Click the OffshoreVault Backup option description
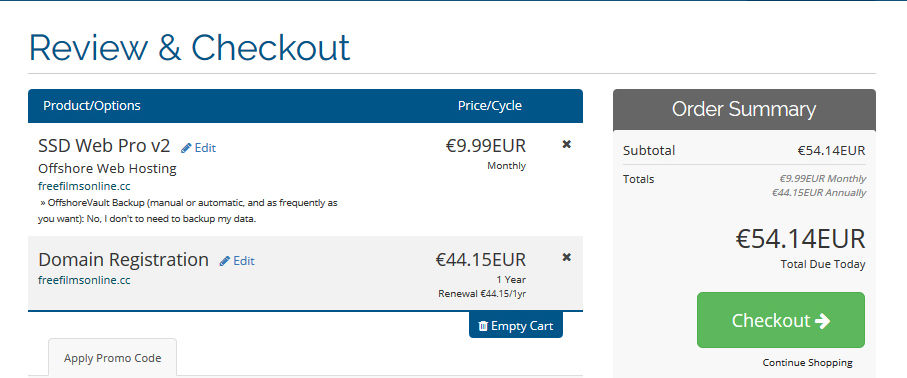907x378 pixels. pos(188,211)
